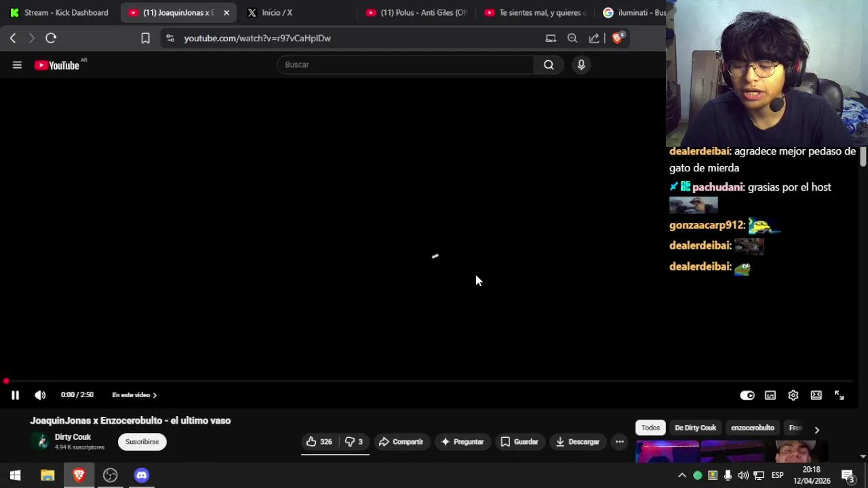Screen dimensions: 868x488
Task: Share this page from address bar
Action: pyautogui.click(x=594, y=38)
